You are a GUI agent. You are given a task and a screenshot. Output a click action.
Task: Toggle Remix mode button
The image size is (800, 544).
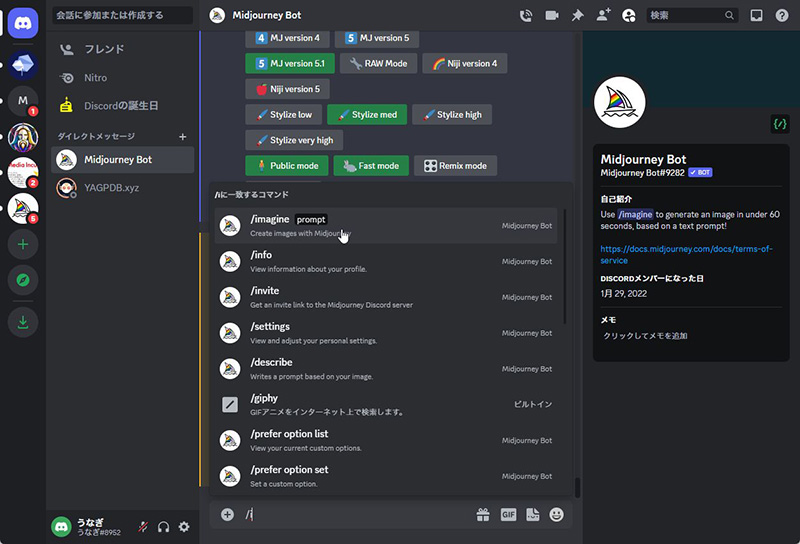455,166
